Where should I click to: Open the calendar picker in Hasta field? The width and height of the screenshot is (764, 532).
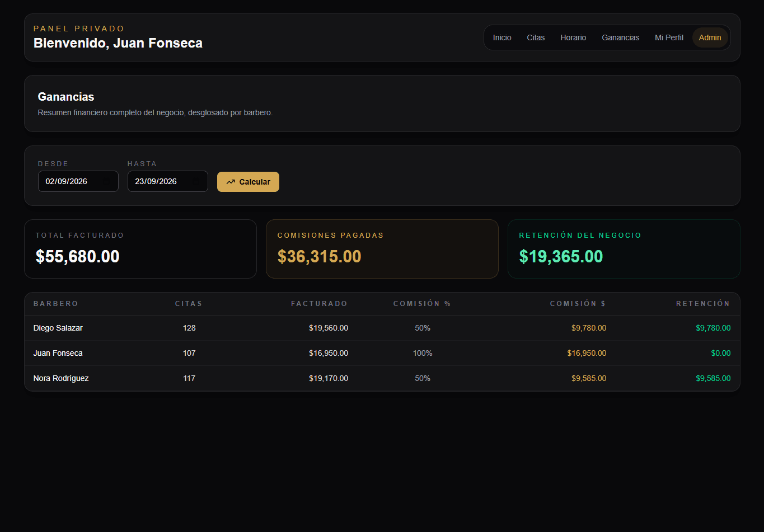point(195,181)
